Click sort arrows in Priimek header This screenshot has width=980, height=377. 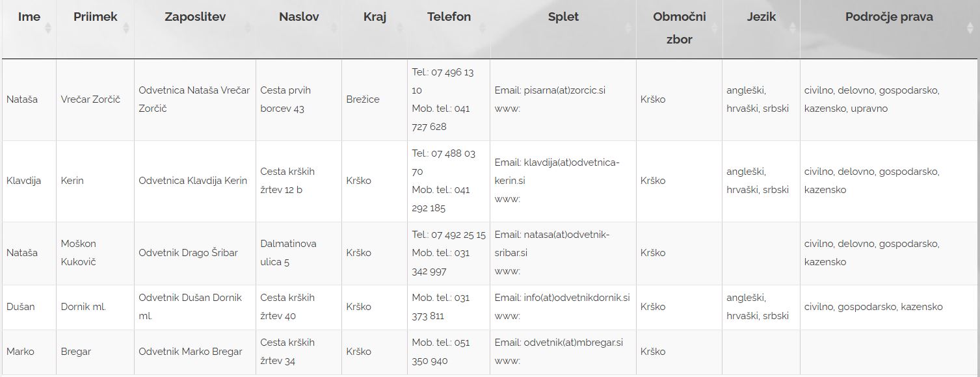[x=126, y=28]
